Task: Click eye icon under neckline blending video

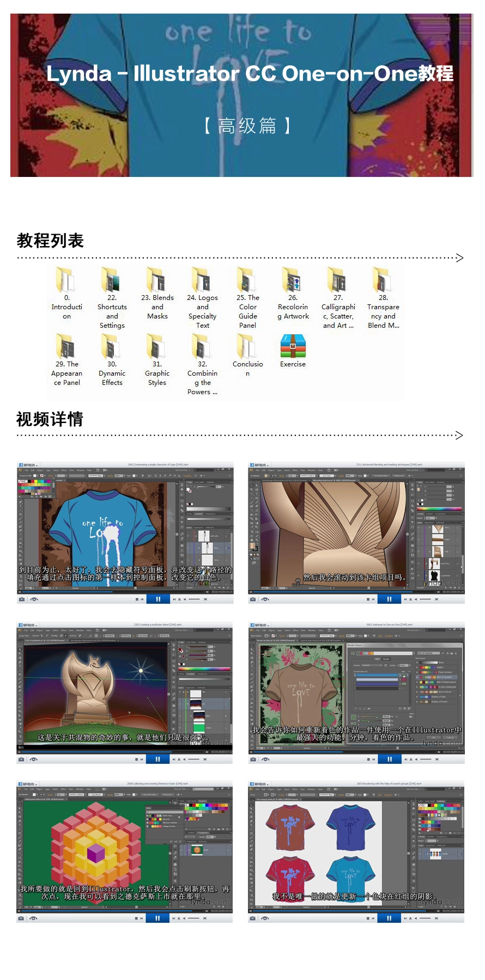Action: (265, 599)
